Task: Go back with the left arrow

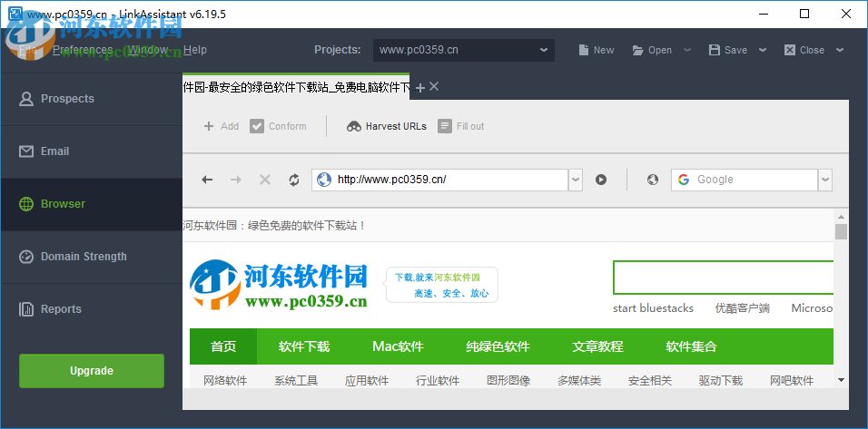Action: coord(207,180)
